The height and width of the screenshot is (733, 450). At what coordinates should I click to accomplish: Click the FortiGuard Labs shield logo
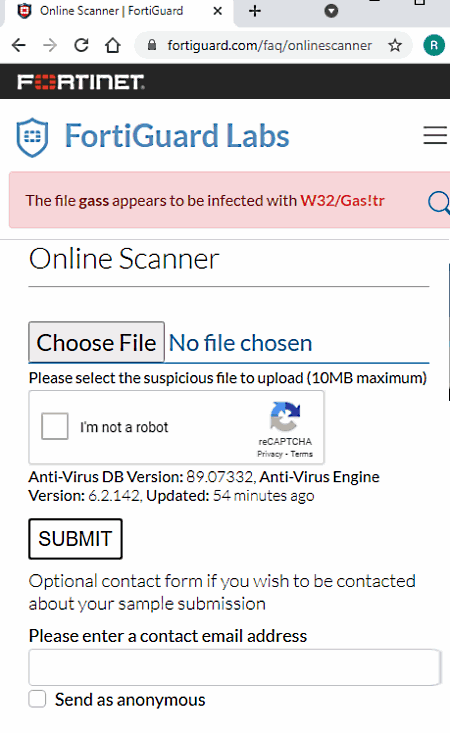(32, 137)
